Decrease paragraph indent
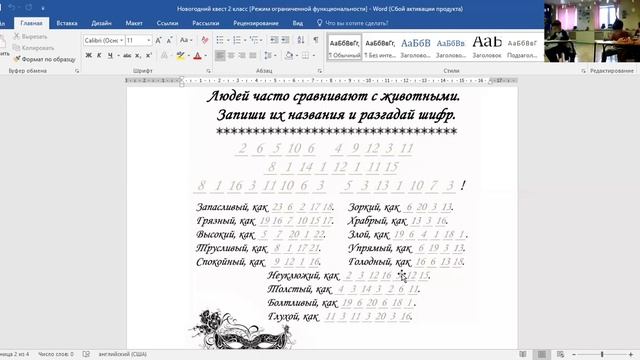Viewport: 640px width, 360px height. [274, 40]
